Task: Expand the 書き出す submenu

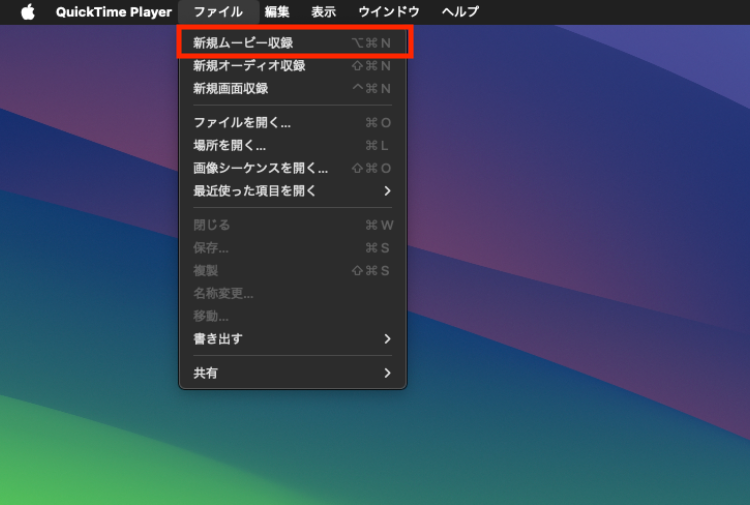Action: (x=293, y=339)
